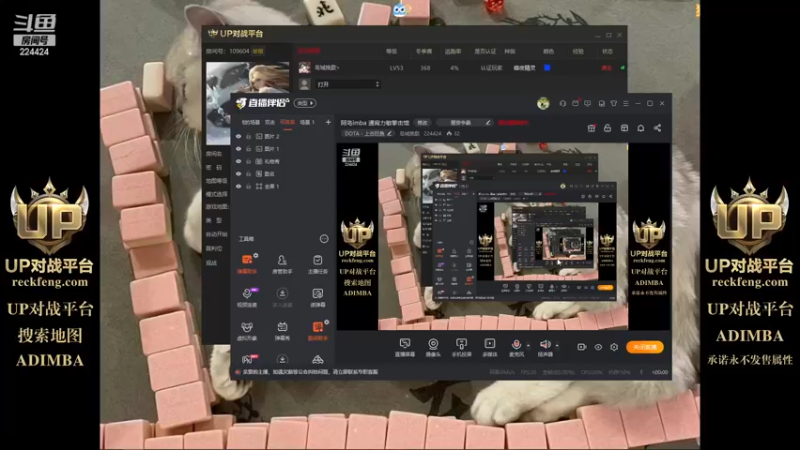
Task: Click the red 退出 text in UP对战平台
Action: [x=606, y=68]
